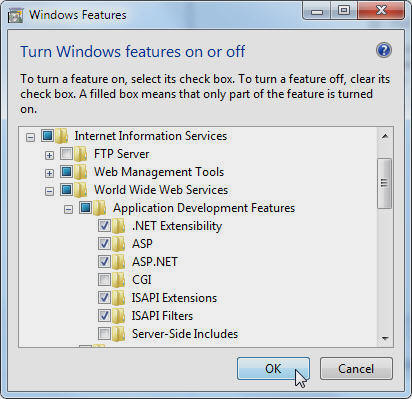Maximize the Windows Features dialog
This screenshot has width=412, height=399.
coord(344,11)
